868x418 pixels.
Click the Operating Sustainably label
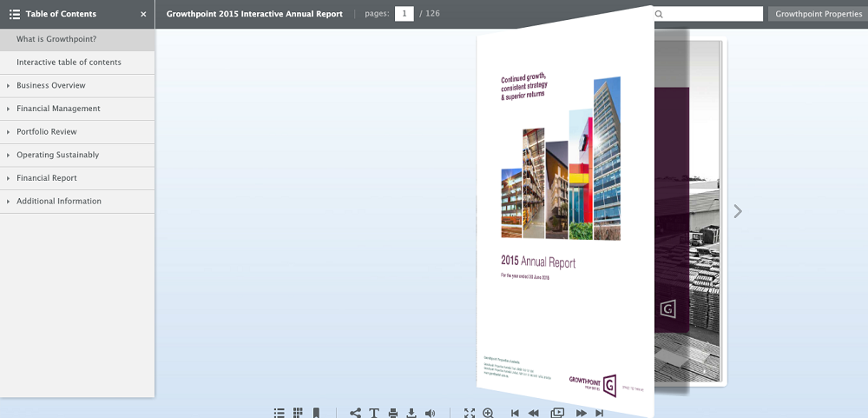[57, 155]
